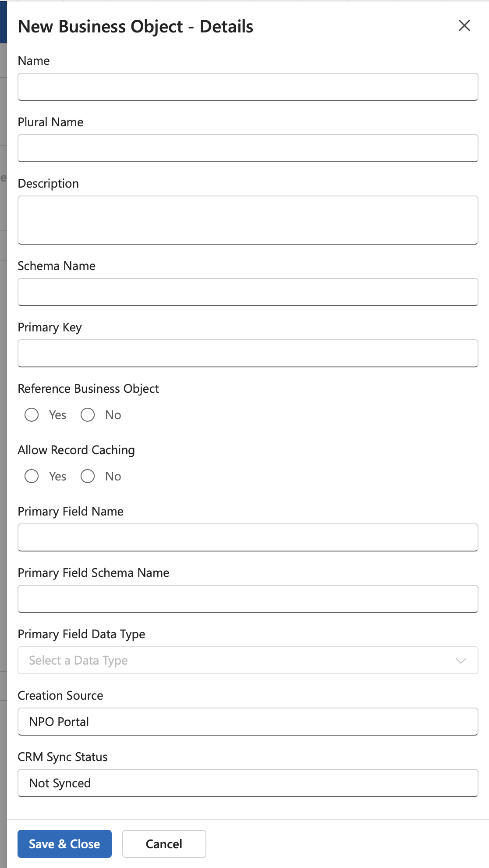Focus the Plural Name text box
This screenshot has height=868, width=489.
[x=248, y=148]
